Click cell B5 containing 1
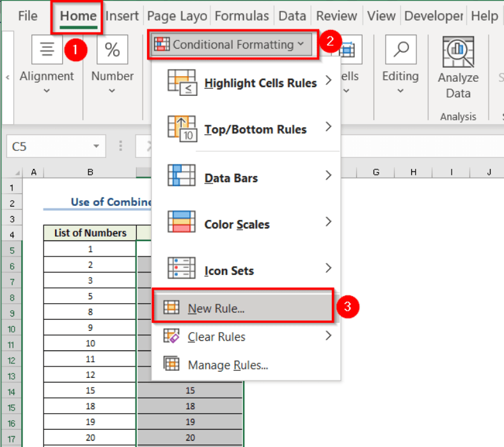Image resolution: width=504 pixels, height=447 pixels. tap(90, 249)
